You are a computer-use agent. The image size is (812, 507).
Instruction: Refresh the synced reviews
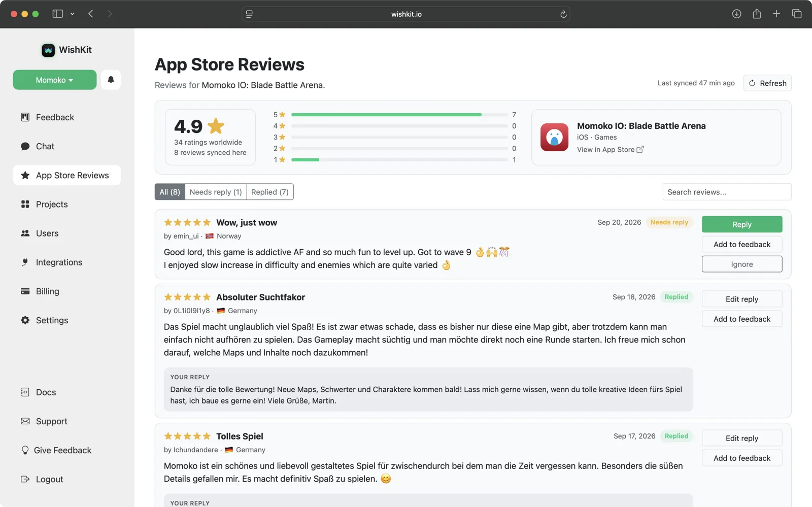click(x=767, y=83)
